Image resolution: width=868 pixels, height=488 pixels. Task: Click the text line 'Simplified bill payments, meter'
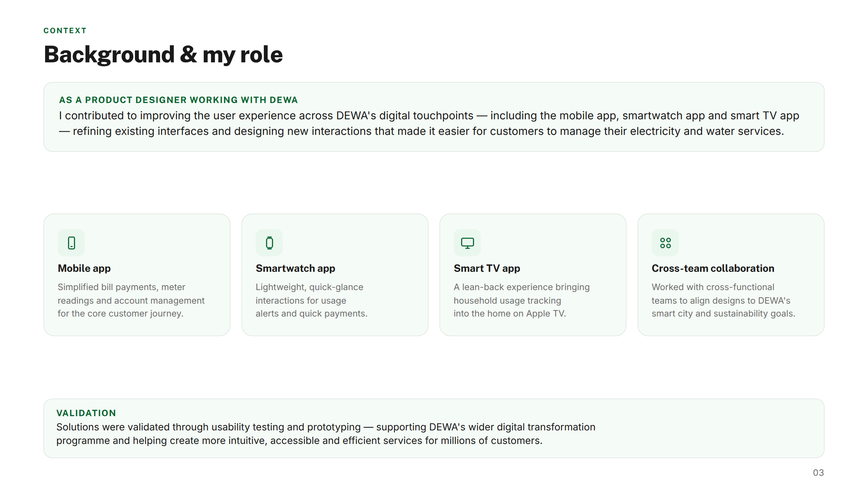click(121, 287)
